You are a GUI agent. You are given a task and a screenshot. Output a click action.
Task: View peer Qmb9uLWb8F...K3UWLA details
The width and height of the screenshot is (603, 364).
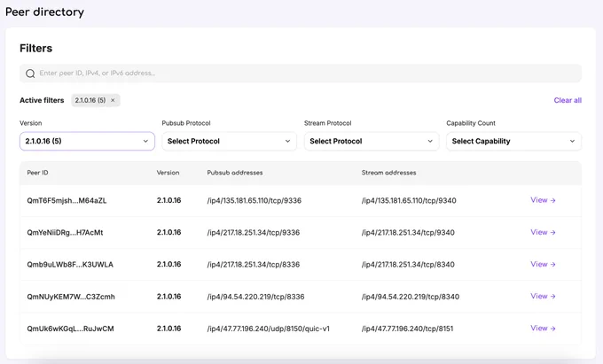[x=543, y=264]
